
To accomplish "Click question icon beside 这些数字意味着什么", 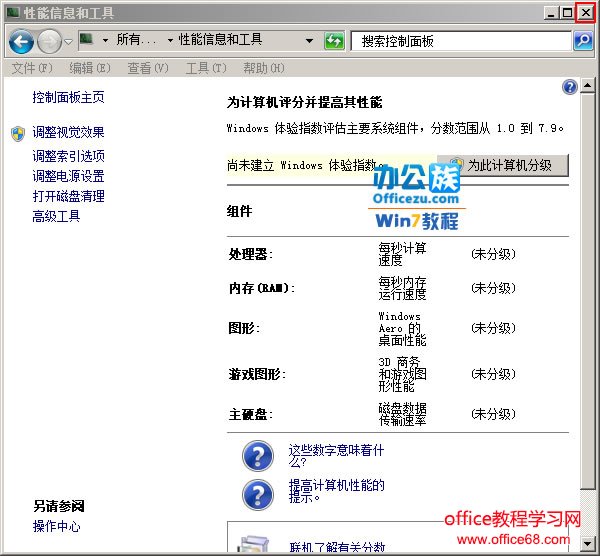I will tap(258, 456).
